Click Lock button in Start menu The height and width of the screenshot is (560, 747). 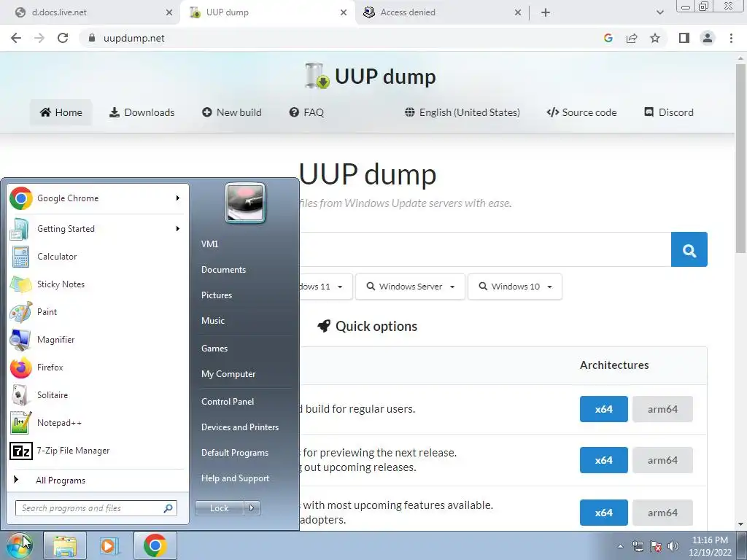click(220, 508)
